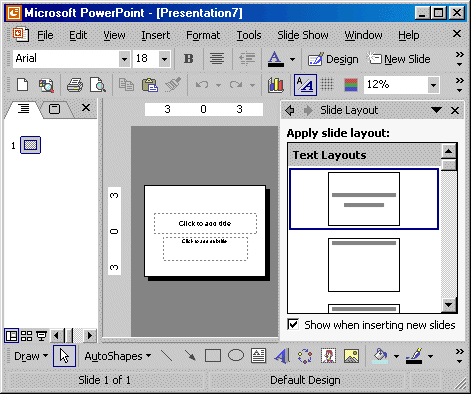Open the Insert menu
The image size is (471, 394).
click(x=155, y=35)
